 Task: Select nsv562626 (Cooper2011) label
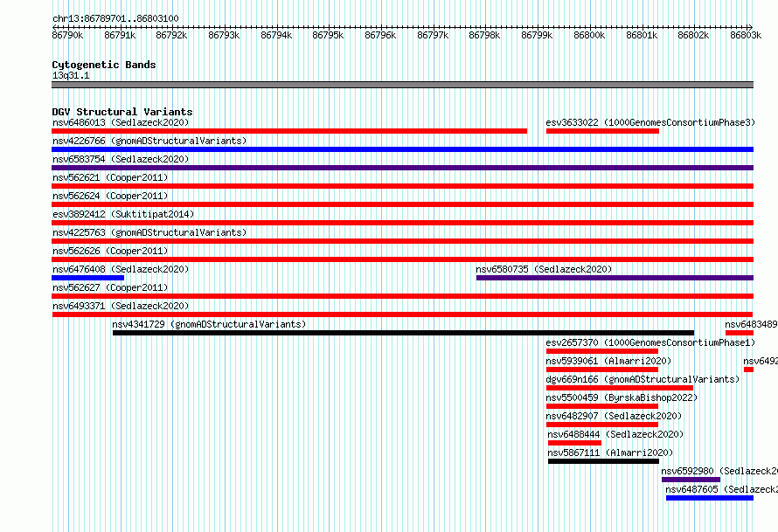tap(110, 251)
